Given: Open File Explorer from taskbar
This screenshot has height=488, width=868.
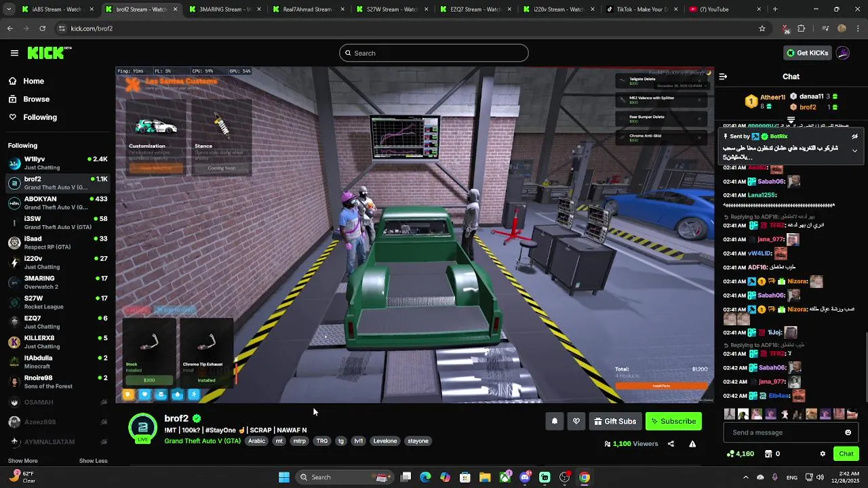Looking at the screenshot, I should pyautogui.click(x=485, y=477).
